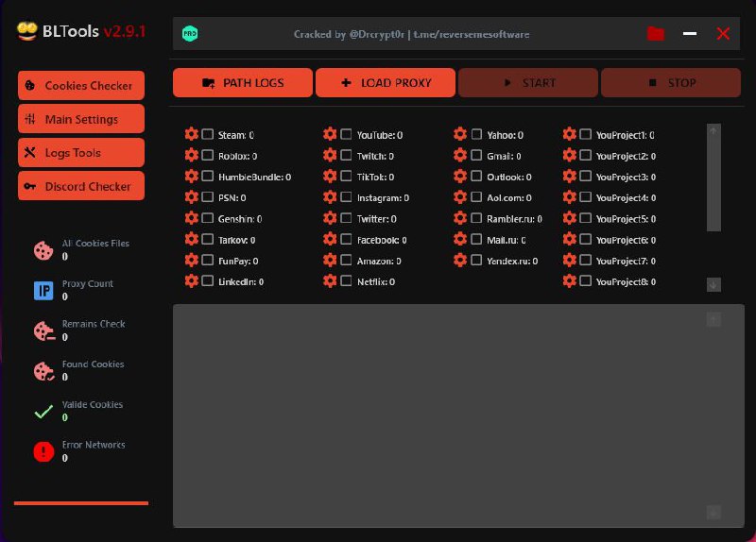Open the gear settings beside Steam
Screen dimensions: 756x542
(x=192, y=134)
